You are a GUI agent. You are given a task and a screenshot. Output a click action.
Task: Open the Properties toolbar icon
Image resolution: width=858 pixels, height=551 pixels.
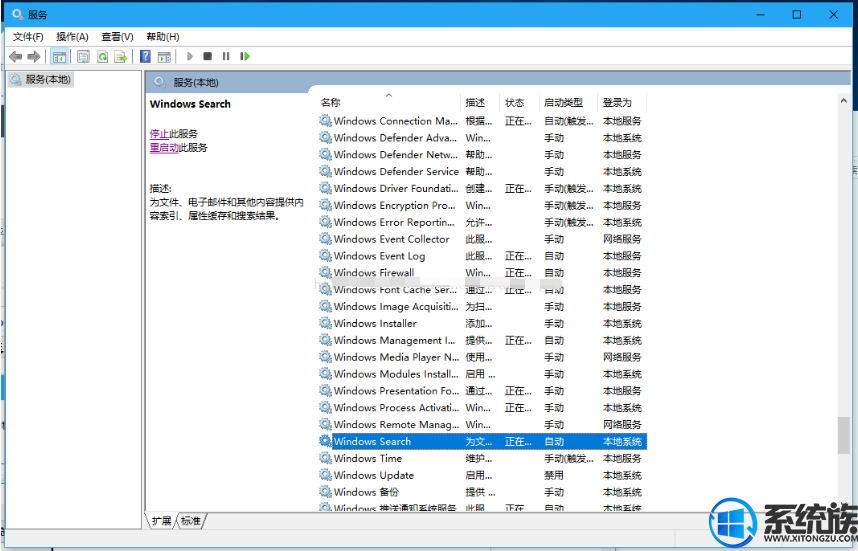coord(83,56)
